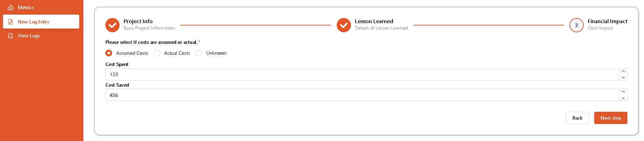644x141 pixels.
Task: Click the Lesson Learned checkmark step icon
Action: (x=344, y=25)
